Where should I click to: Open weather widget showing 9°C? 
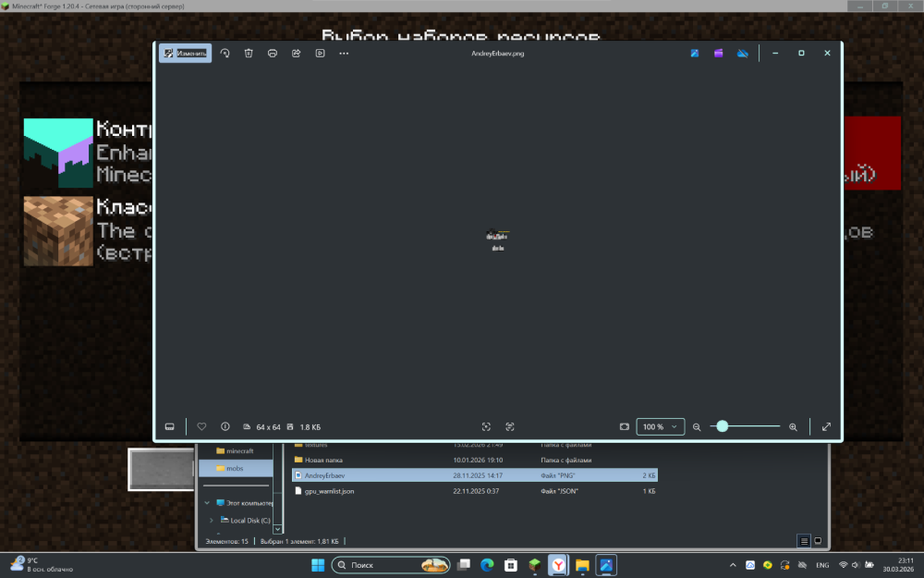coord(42,565)
